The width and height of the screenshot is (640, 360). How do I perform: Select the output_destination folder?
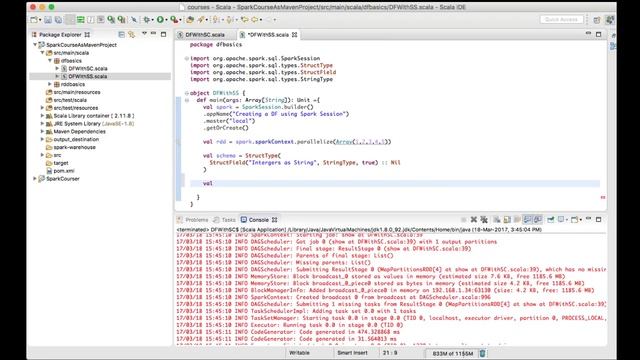pyautogui.click(x=76, y=139)
